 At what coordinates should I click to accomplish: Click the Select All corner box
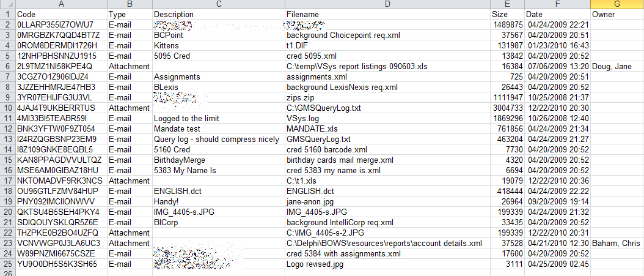point(7,4)
